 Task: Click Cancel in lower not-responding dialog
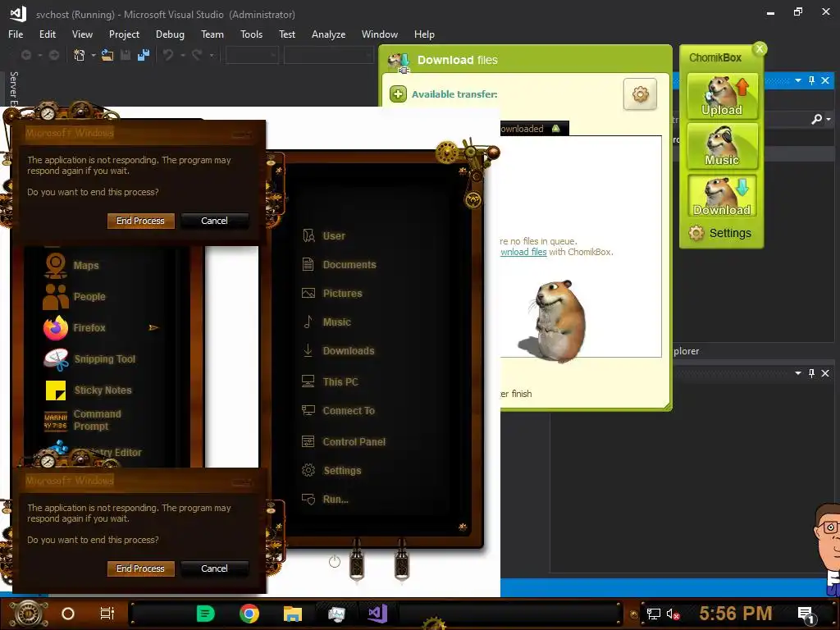[214, 568]
